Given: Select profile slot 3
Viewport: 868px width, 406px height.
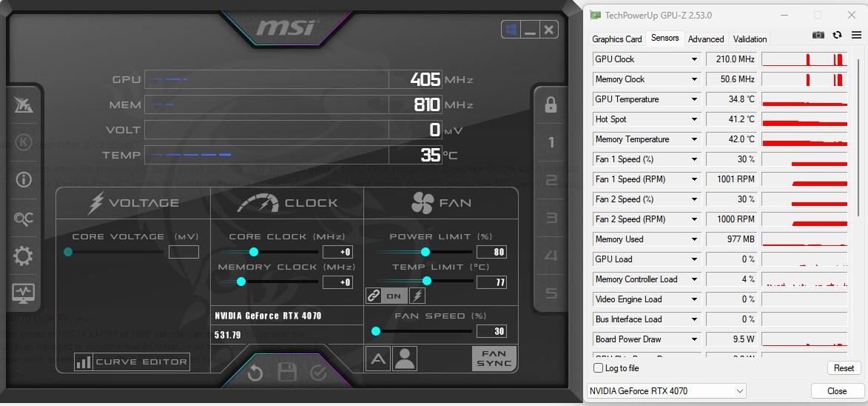Looking at the screenshot, I should [551, 218].
